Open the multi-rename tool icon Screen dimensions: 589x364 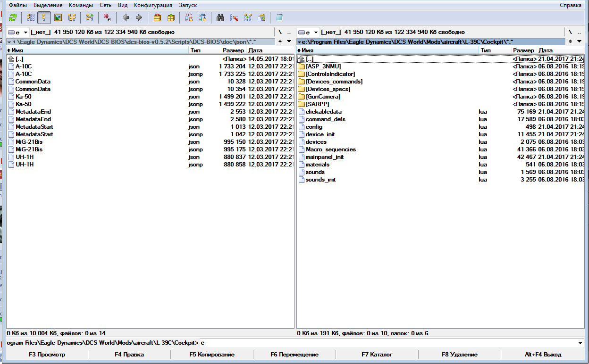click(x=234, y=17)
